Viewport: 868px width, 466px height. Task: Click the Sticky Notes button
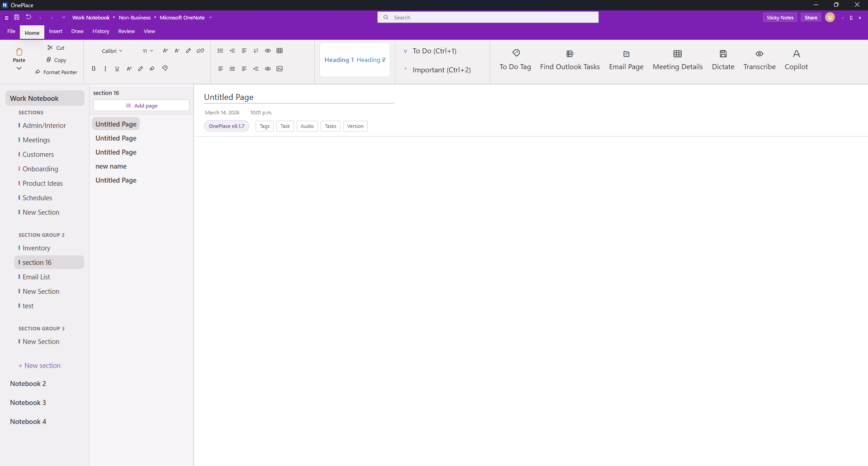pos(780,18)
